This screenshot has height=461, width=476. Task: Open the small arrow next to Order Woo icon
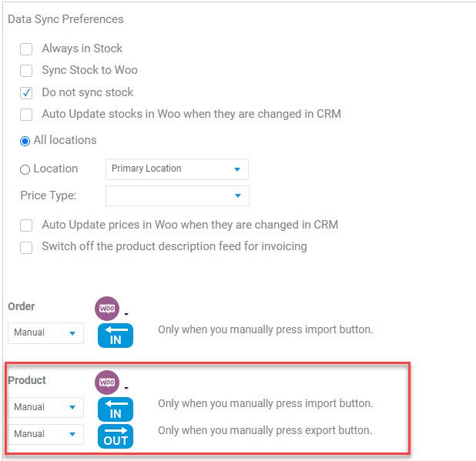click(126, 314)
